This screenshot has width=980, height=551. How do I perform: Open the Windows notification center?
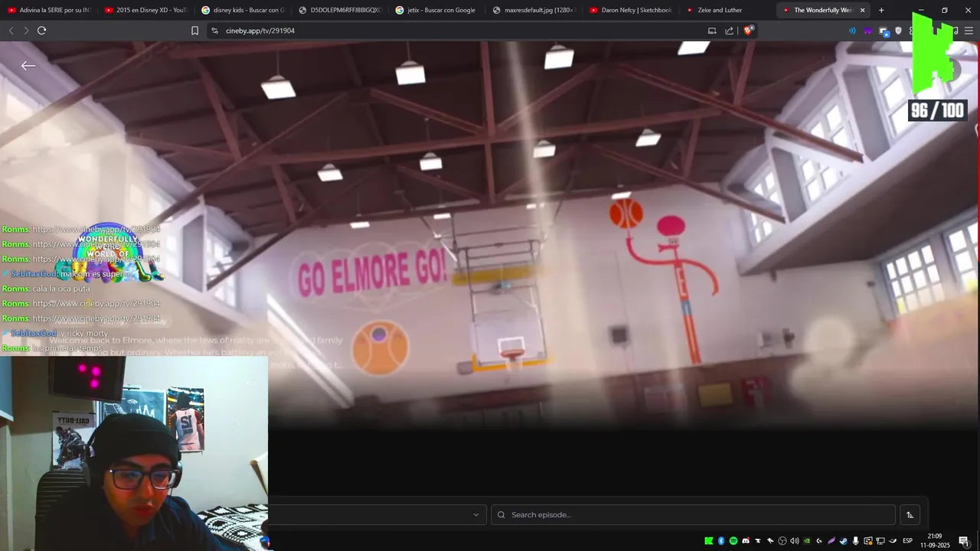(964, 541)
